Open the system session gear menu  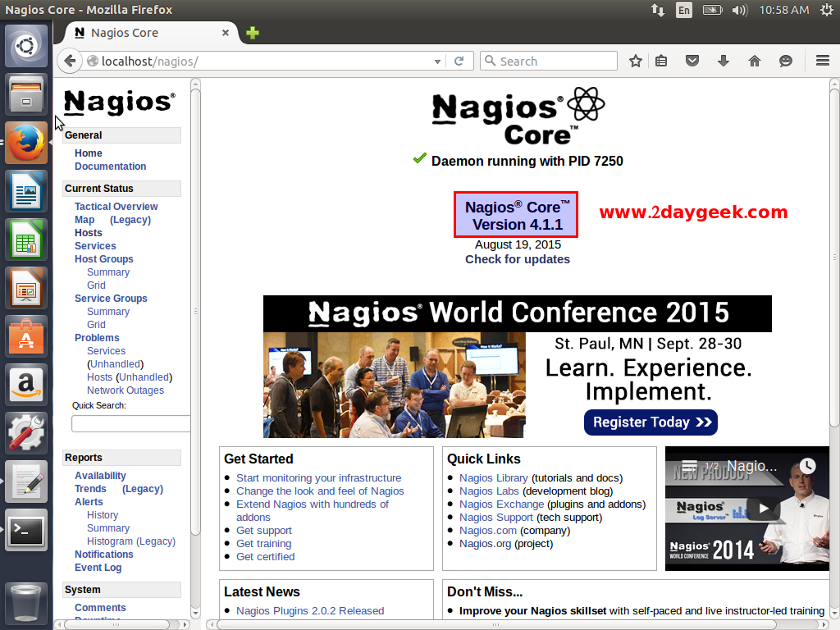pos(827,10)
